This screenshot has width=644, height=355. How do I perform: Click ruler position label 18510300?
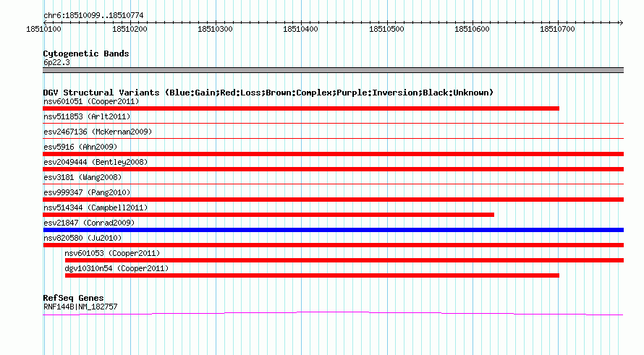[215, 29]
